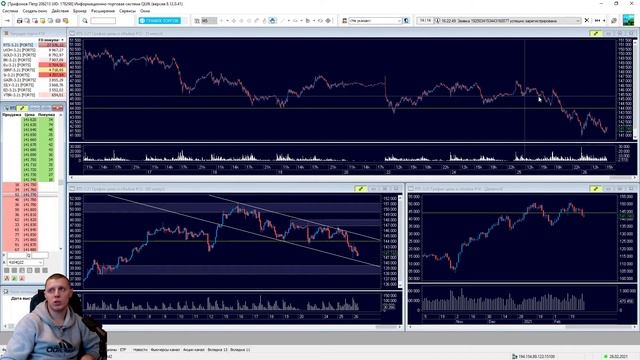The height and width of the screenshot is (360, 640).
Task: Click the highlighted blue toolbar button
Action: [x=160, y=20]
